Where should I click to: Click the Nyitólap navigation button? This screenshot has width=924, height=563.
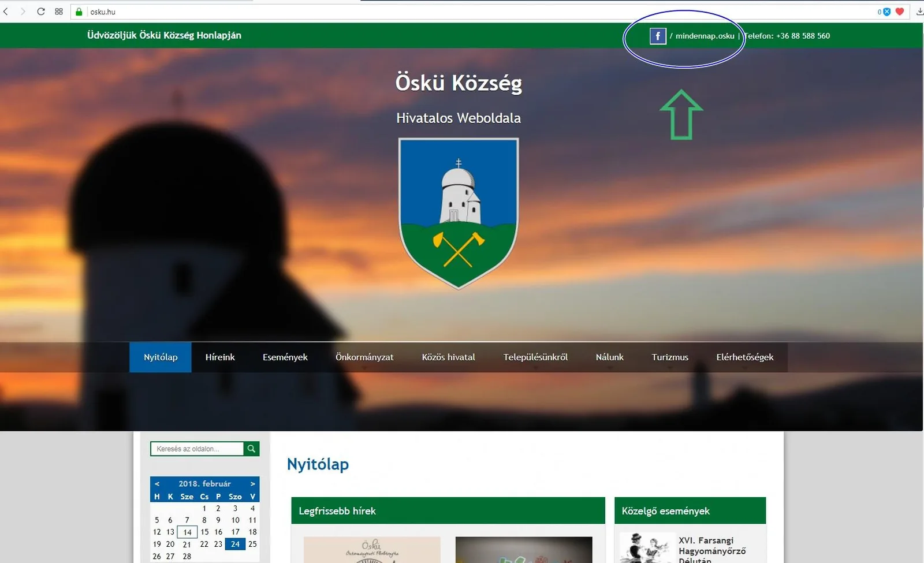point(160,357)
